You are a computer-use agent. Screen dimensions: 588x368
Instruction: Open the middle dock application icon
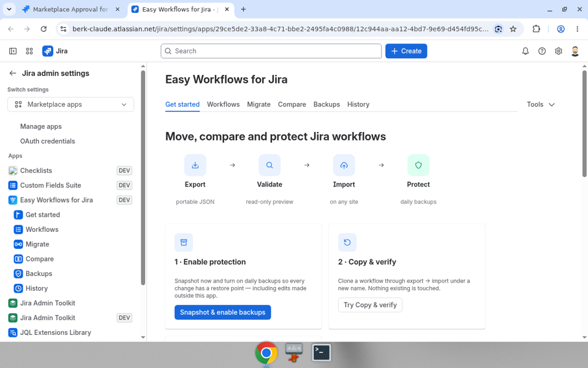click(293, 353)
